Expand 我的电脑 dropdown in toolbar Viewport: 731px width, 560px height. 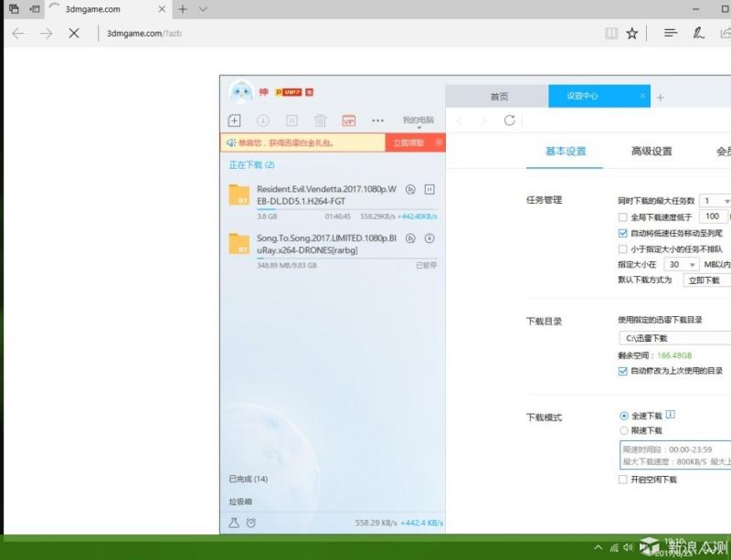click(x=418, y=121)
